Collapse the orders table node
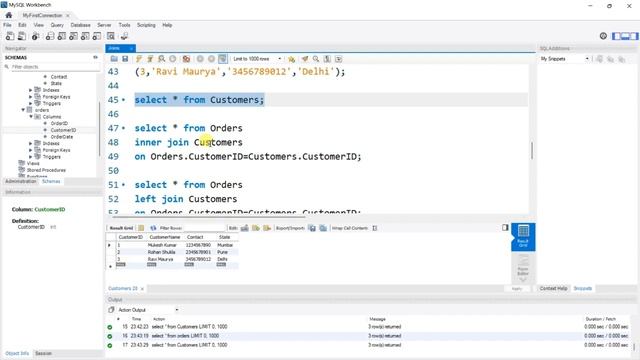The image size is (640, 360). coord(23,110)
